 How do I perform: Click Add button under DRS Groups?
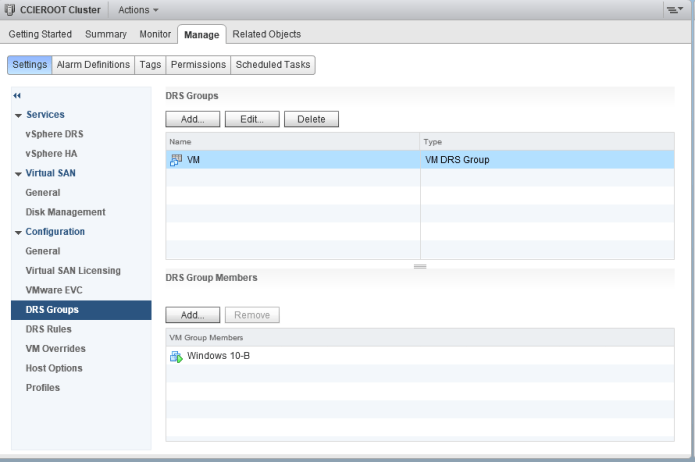coord(192,119)
